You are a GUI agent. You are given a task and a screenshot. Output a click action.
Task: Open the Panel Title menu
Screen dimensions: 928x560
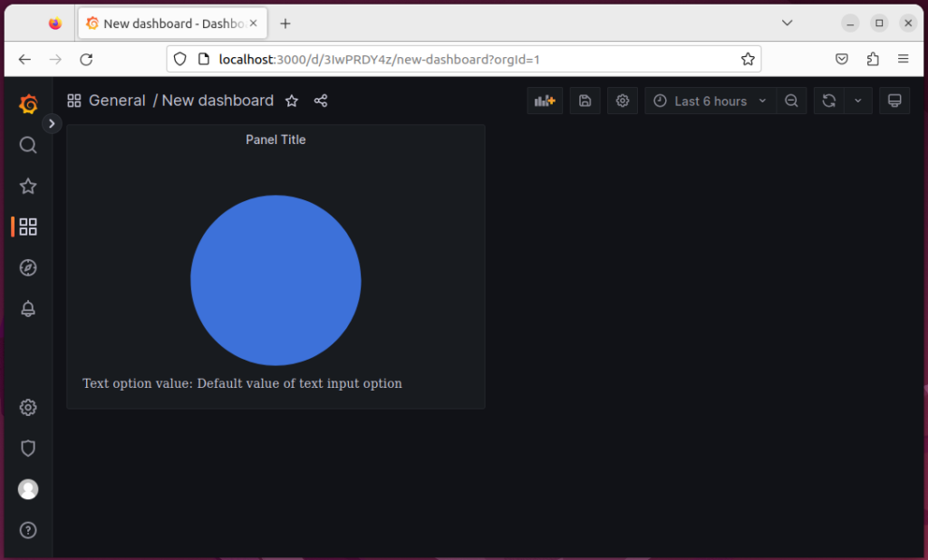pos(275,140)
